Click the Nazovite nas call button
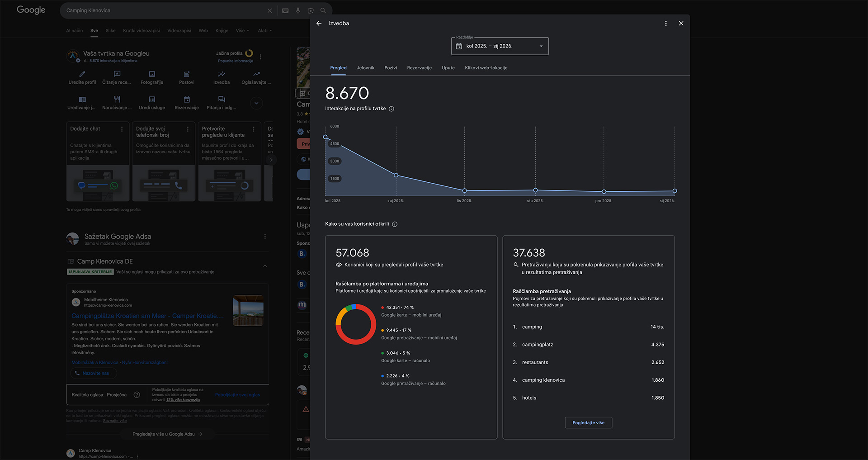Image resolution: width=868 pixels, height=460 pixels. (94, 373)
